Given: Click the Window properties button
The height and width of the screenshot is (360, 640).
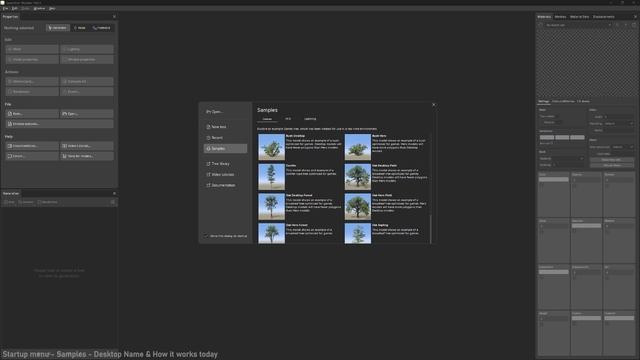Looking at the screenshot, I should click(x=87, y=60).
